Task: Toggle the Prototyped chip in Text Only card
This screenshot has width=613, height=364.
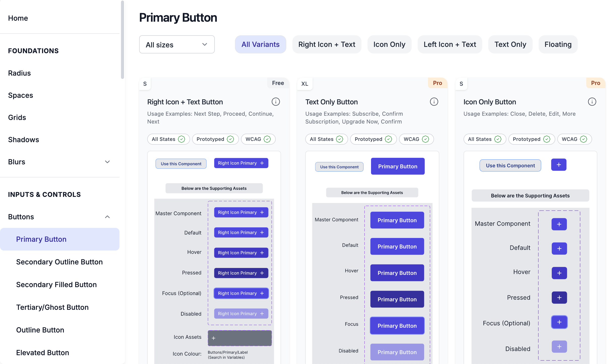Action: coord(373,139)
